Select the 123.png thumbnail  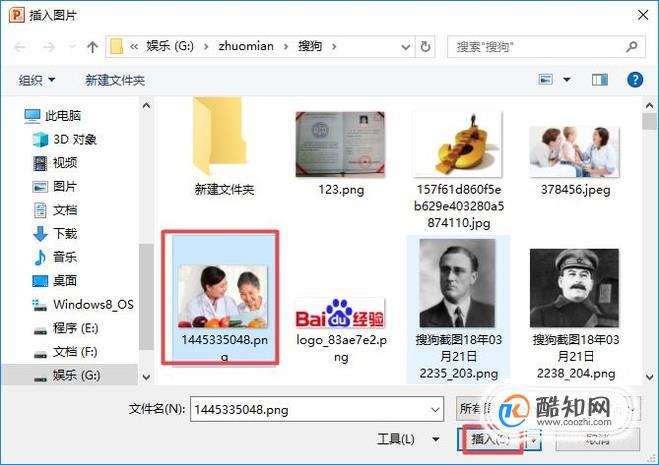[x=340, y=144]
